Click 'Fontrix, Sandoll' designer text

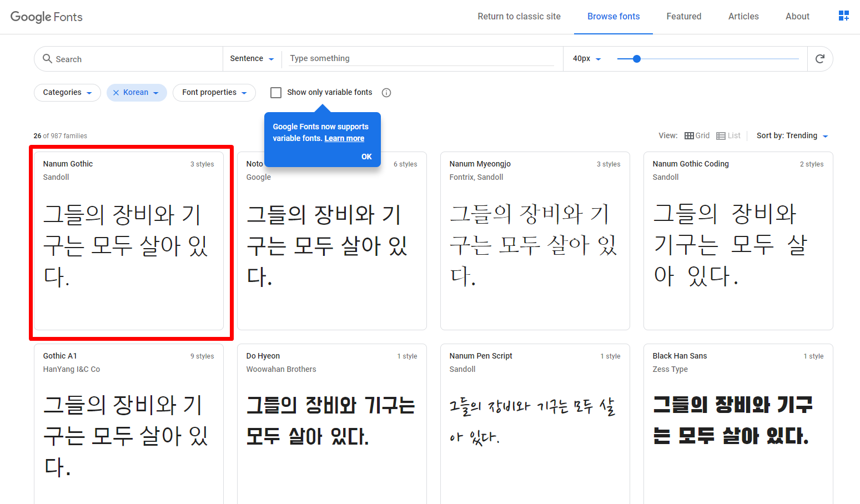(476, 177)
